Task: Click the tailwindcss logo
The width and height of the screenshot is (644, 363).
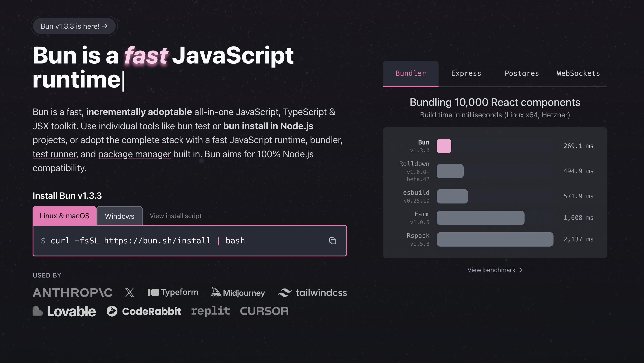Action: click(x=312, y=293)
